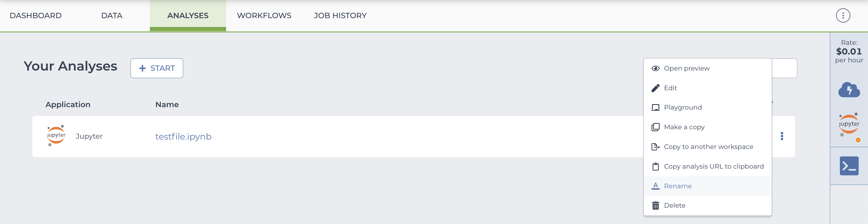Image resolution: width=868 pixels, height=224 pixels.
Task: Open the JOB HISTORY tab
Action: point(340,15)
